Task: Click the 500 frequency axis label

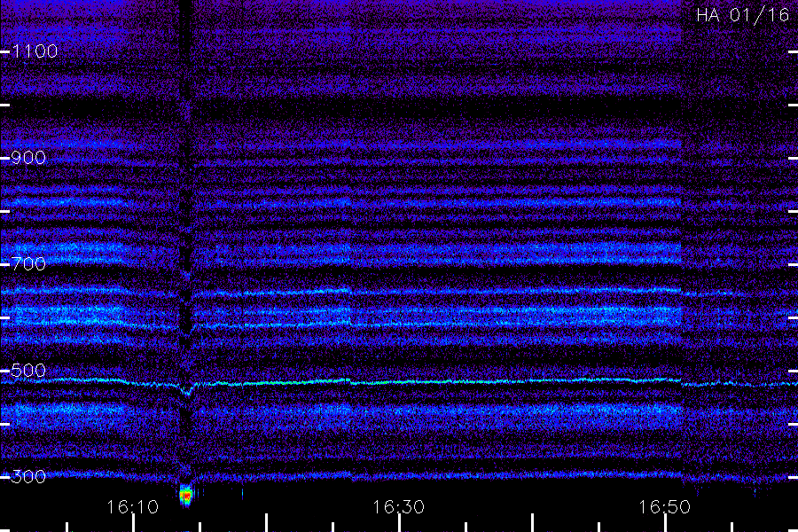Action: (x=28, y=371)
